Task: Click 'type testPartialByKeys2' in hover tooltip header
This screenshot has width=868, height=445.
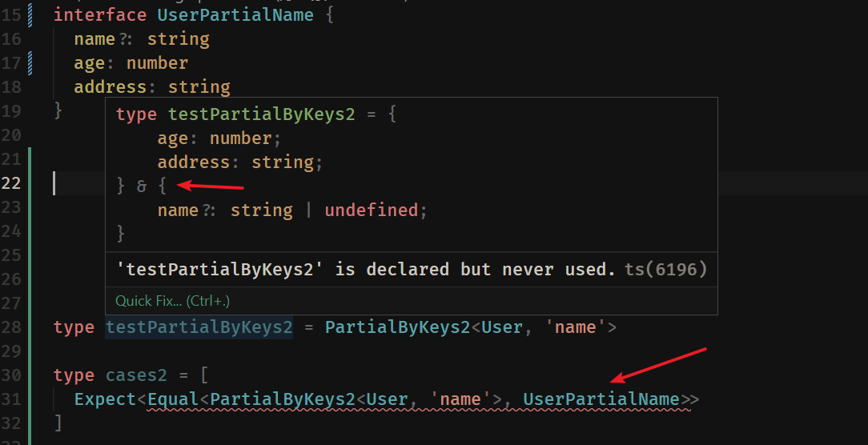Action: (x=235, y=114)
